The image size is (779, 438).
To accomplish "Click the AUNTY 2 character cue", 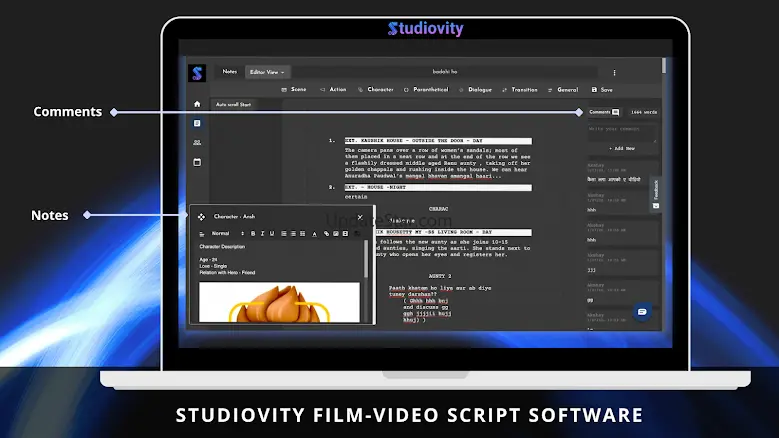I will coord(440,276).
